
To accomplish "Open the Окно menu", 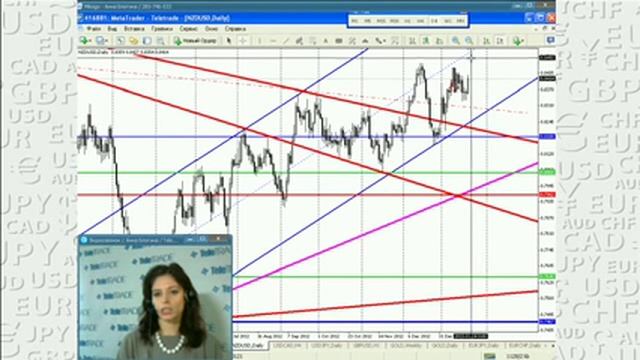I will [211, 29].
